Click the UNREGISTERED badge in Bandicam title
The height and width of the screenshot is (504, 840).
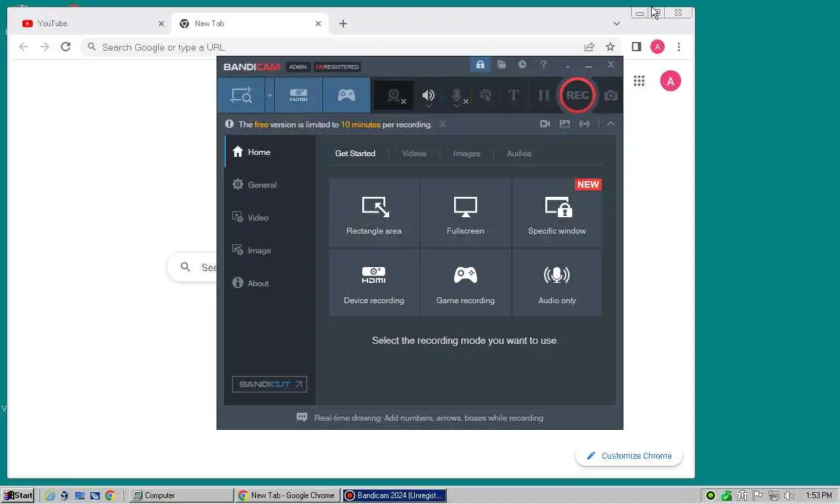click(x=337, y=67)
